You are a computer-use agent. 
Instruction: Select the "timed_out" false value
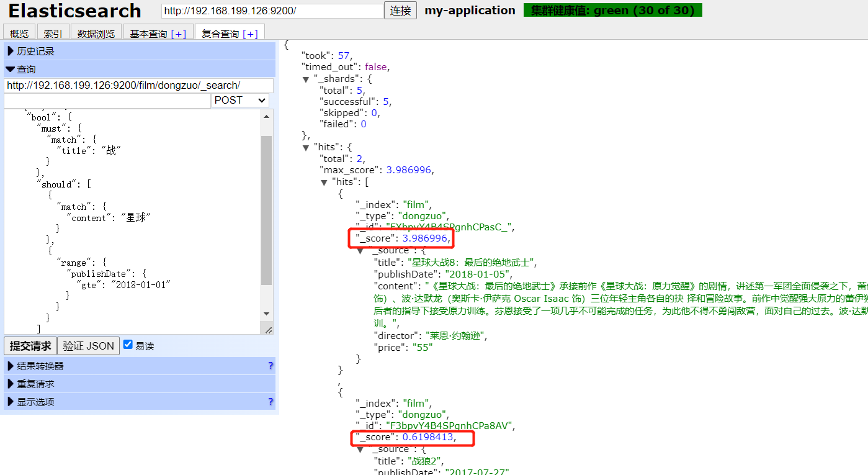(376, 67)
